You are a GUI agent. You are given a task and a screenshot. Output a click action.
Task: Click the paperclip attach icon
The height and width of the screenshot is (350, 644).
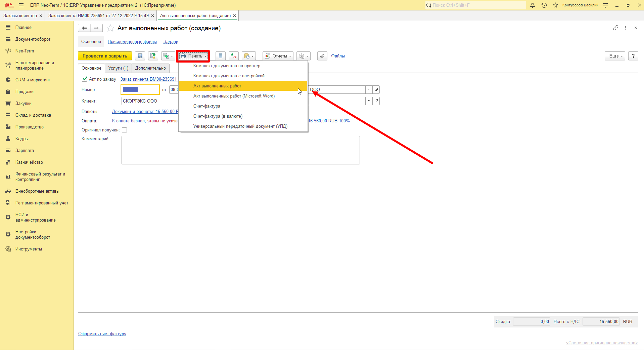point(322,56)
